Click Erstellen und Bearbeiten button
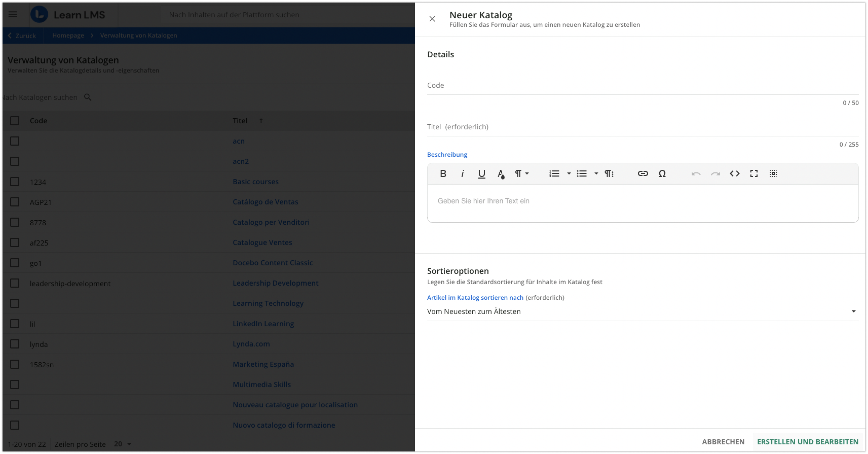868x454 pixels. pos(807,442)
